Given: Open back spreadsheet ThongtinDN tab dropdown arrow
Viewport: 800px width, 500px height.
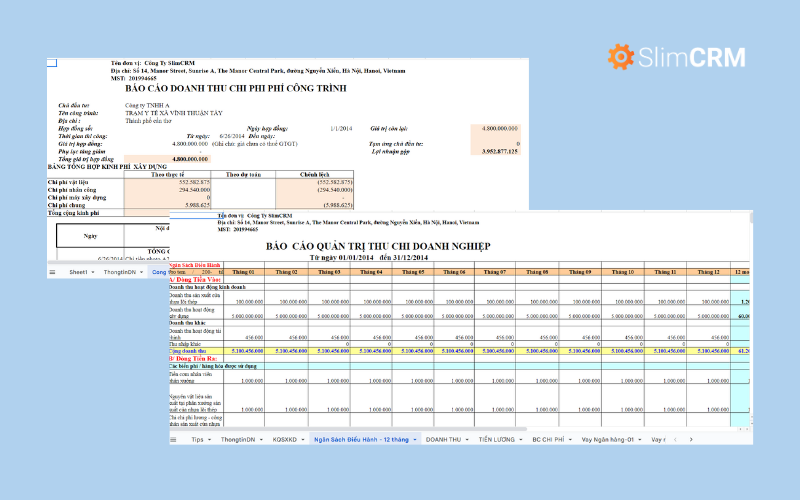Looking at the screenshot, I should pyautogui.click(x=141, y=272).
